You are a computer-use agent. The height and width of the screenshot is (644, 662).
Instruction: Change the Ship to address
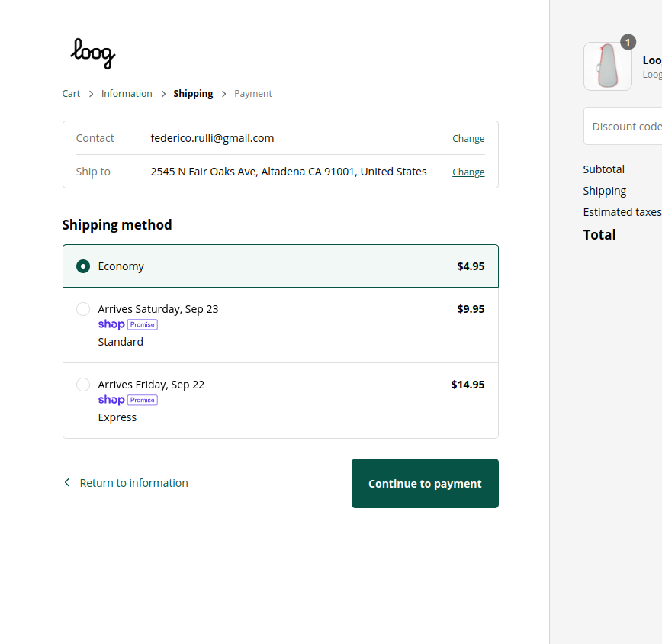coord(468,172)
